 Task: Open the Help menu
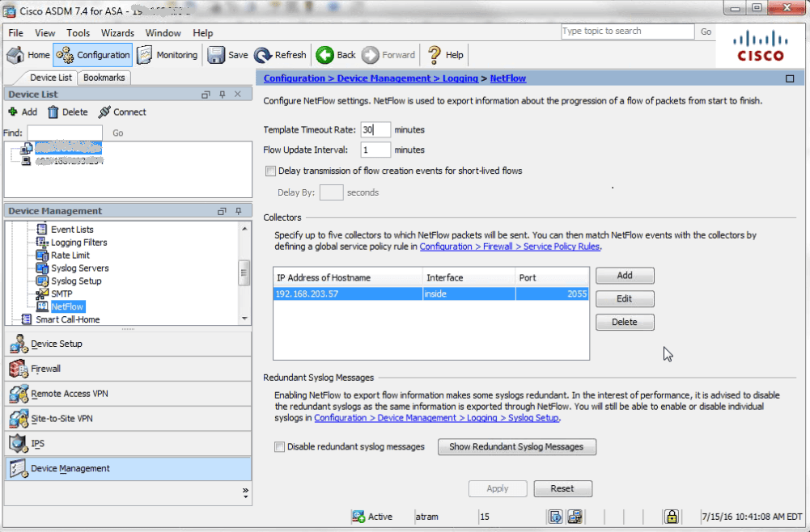point(202,33)
